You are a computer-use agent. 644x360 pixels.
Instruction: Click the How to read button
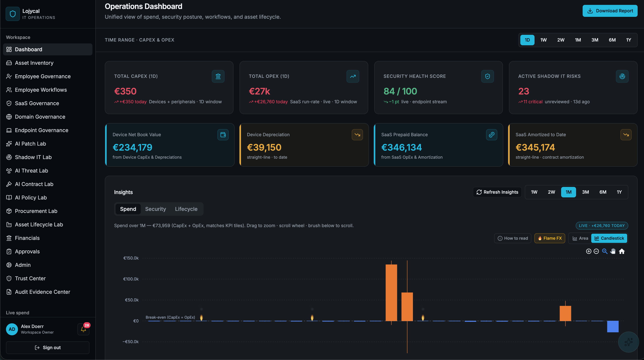[x=513, y=238]
